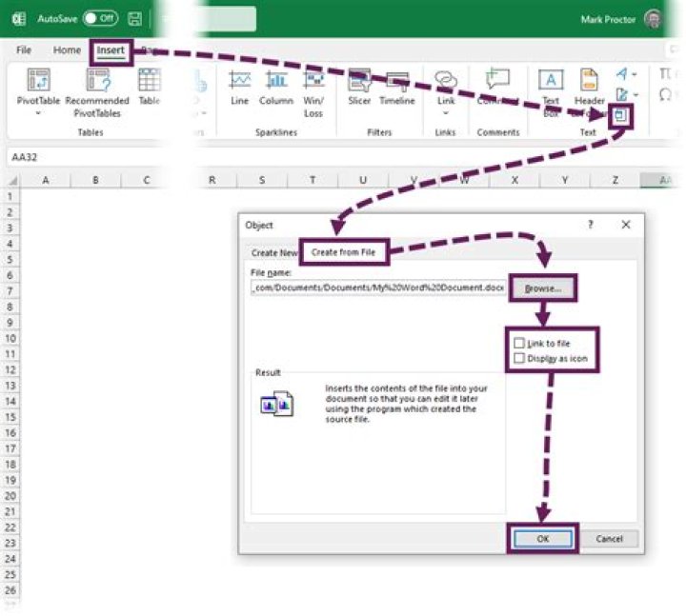
Task: Click the Name Box showing AA32
Action: click(83, 157)
